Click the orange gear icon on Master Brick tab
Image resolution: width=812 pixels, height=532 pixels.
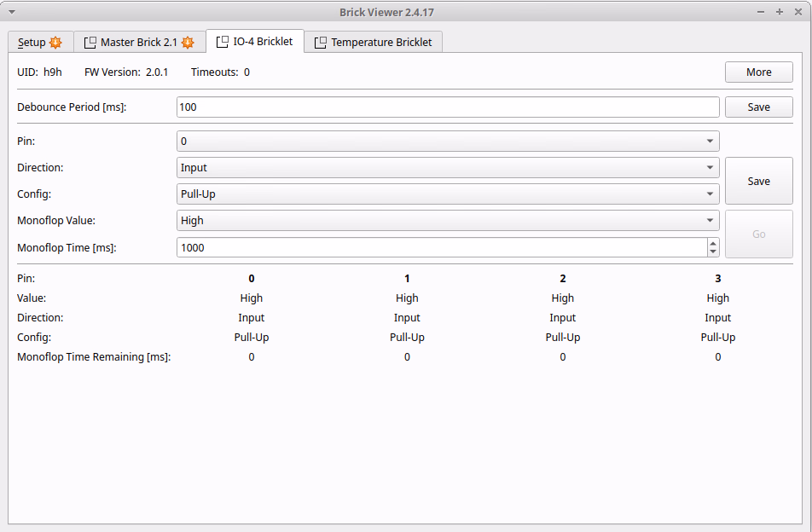click(188, 42)
